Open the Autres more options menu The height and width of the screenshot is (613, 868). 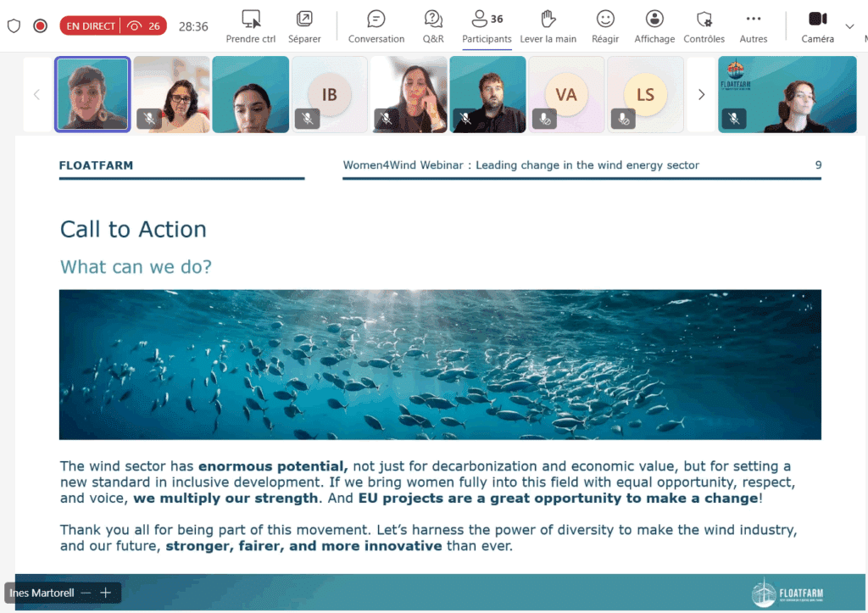(x=753, y=26)
